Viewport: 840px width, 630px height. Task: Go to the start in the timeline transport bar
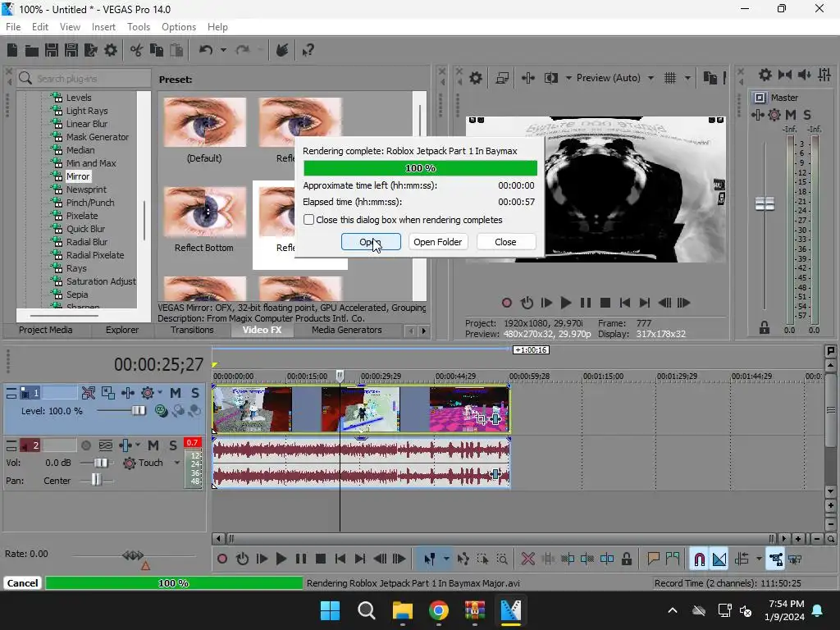click(340, 559)
